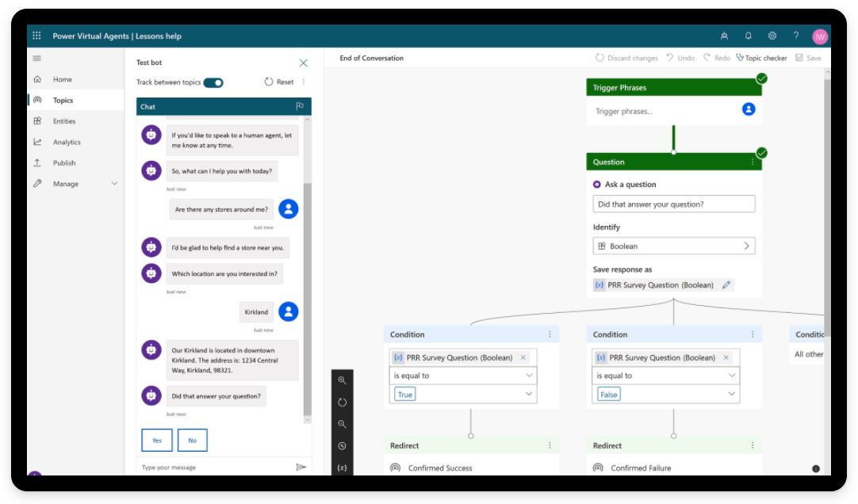Image resolution: width=858 pixels, height=504 pixels.
Task: Collapse the left navigation hamburger menu
Action: click(x=37, y=58)
